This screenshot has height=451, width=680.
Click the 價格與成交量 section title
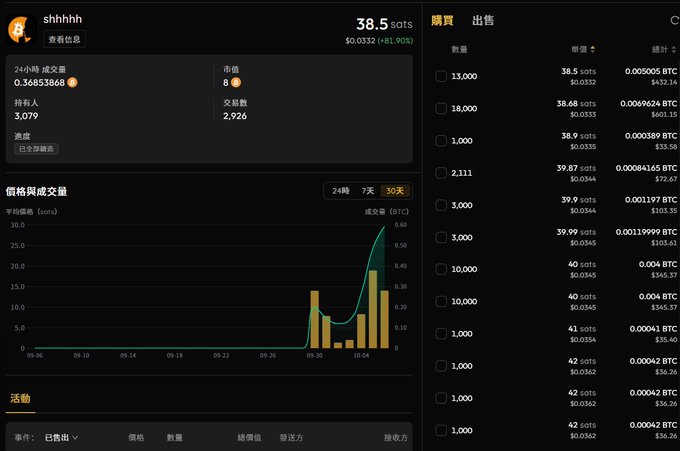click(x=36, y=191)
